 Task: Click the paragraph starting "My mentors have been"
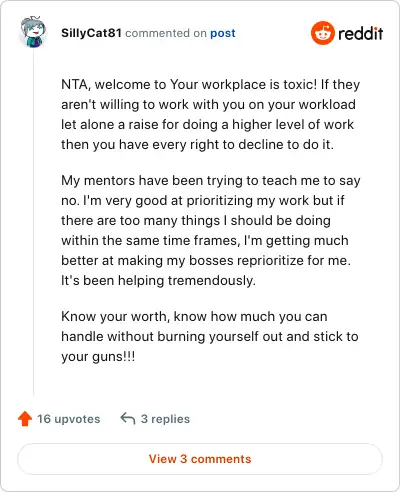211,231
